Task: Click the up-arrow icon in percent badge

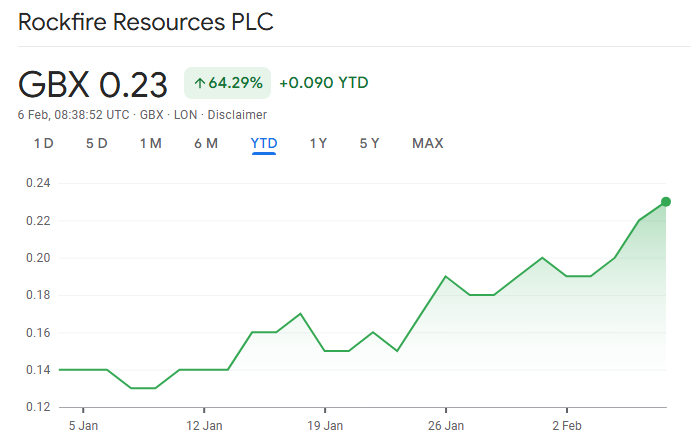Action: pos(200,83)
